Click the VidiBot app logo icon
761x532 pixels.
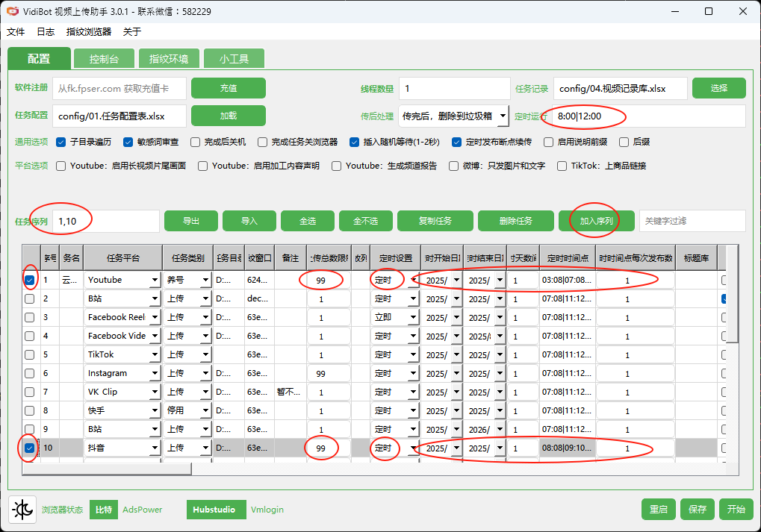click(x=13, y=11)
